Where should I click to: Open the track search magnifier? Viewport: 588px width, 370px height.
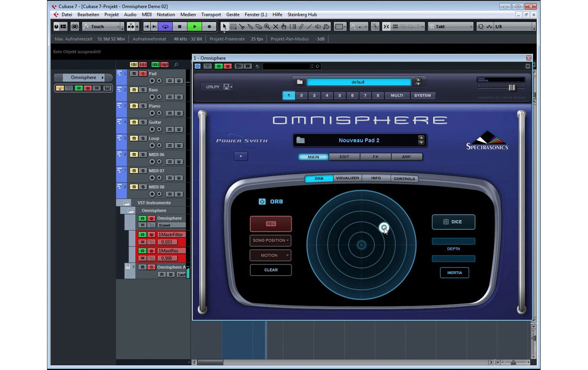point(176,65)
